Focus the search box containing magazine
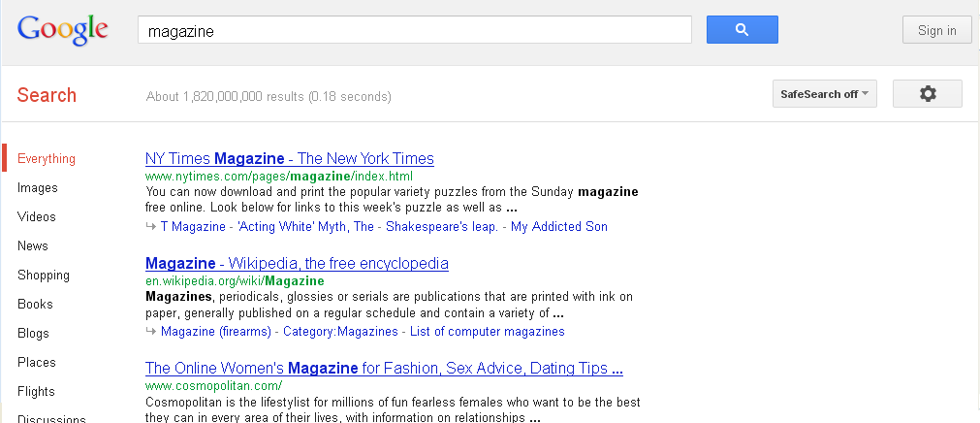 coord(414,30)
